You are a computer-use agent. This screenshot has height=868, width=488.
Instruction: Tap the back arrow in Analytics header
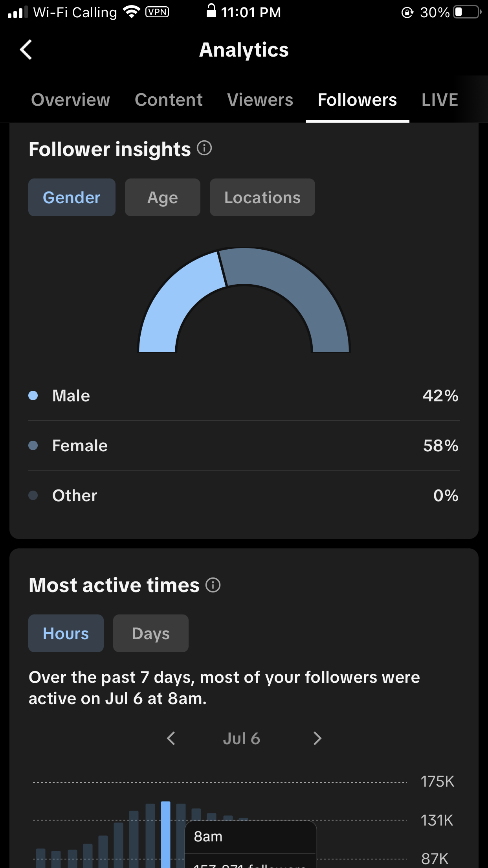coord(26,50)
